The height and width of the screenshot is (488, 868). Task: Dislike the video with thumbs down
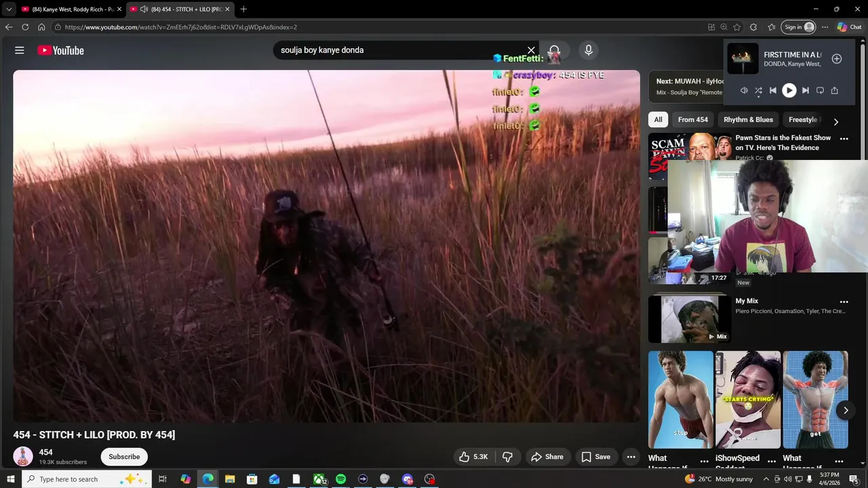(x=507, y=457)
